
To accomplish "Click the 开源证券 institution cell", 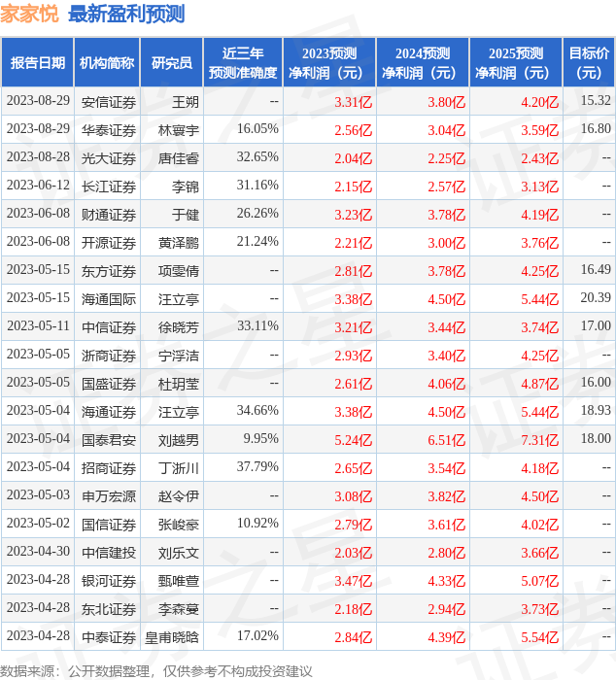I will click(x=109, y=243).
